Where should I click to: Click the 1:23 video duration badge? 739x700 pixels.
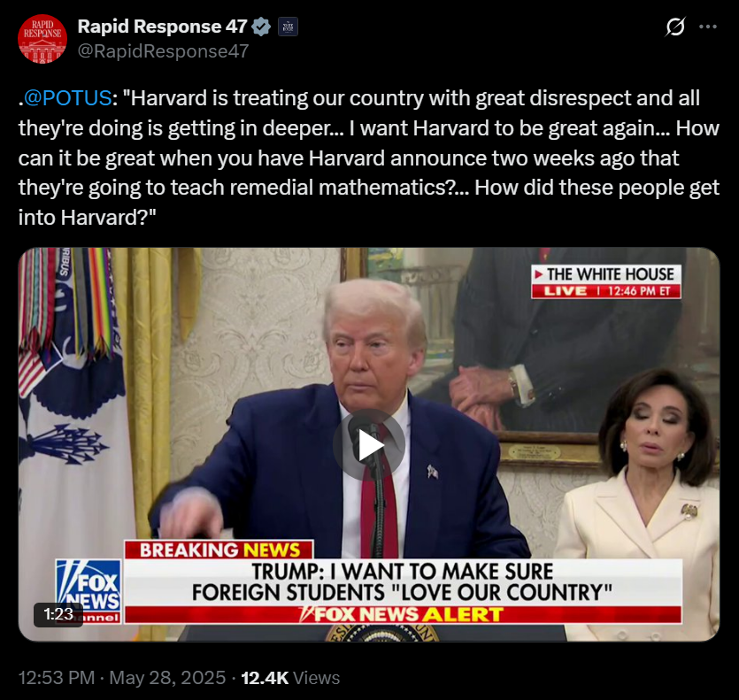58,614
